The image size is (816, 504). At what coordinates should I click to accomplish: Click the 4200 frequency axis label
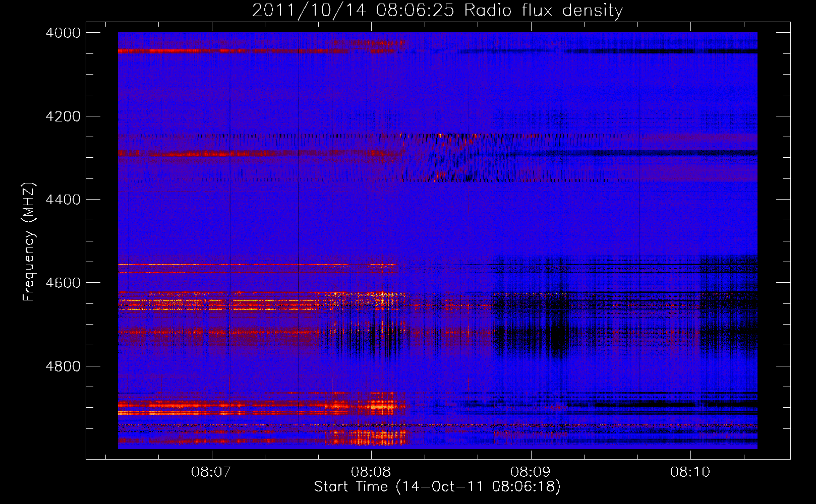pyautogui.click(x=63, y=116)
